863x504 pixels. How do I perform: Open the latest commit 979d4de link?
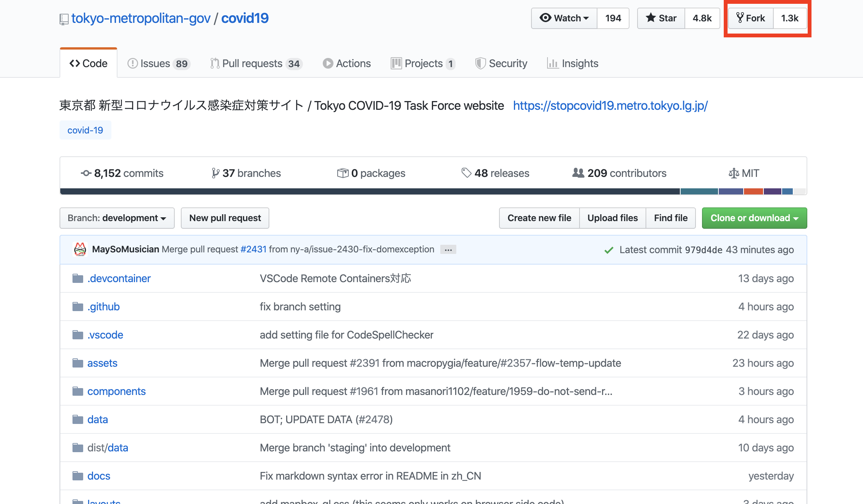(x=704, y=250)
